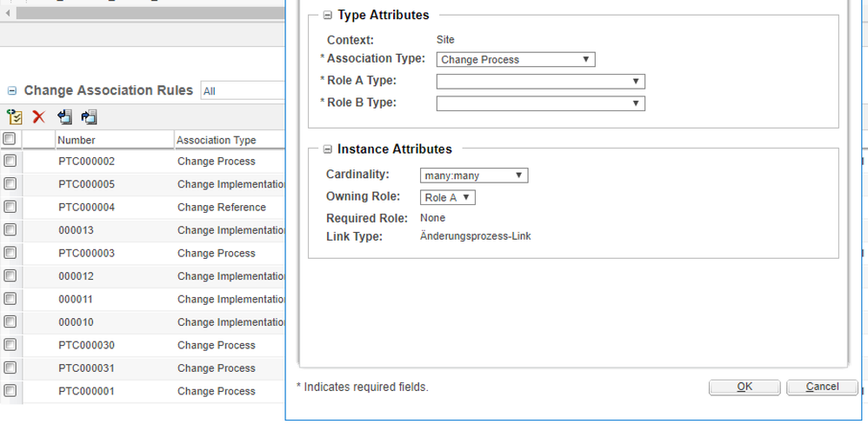Click the Änderungsprozess-Link link type value
This screenshot has height=437, width=868.
pos(476,236)
